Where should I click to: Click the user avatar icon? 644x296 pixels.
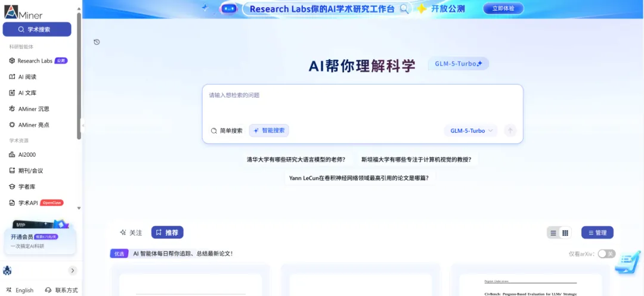pos(7,270)
